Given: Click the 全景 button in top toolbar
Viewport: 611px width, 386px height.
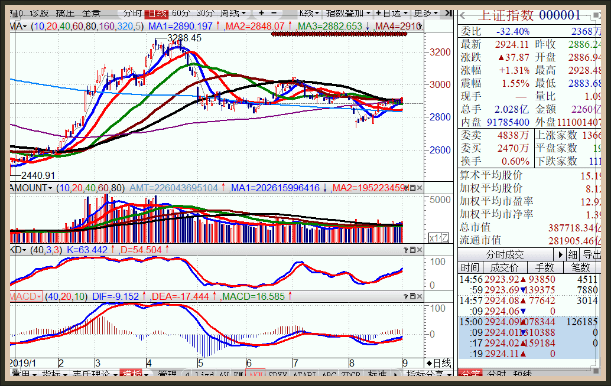Looking at the screenshot, I should [91, 13].
